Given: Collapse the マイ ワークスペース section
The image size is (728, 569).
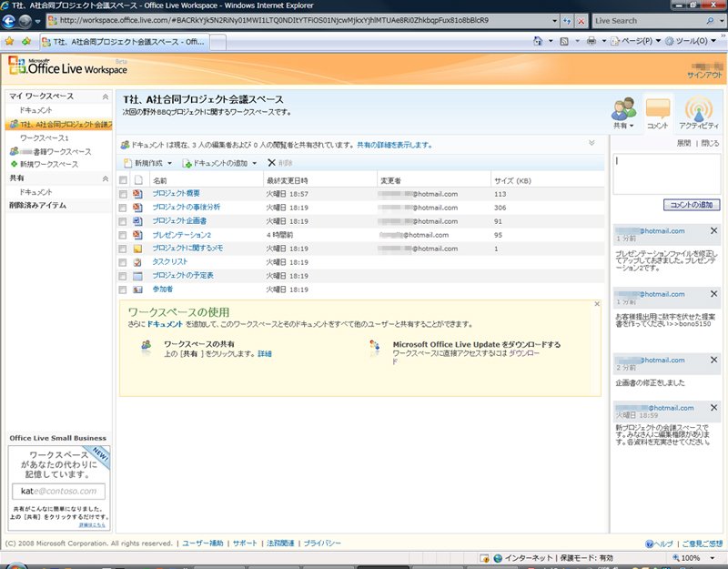Looking at the screenshot, I should [106, 97].
